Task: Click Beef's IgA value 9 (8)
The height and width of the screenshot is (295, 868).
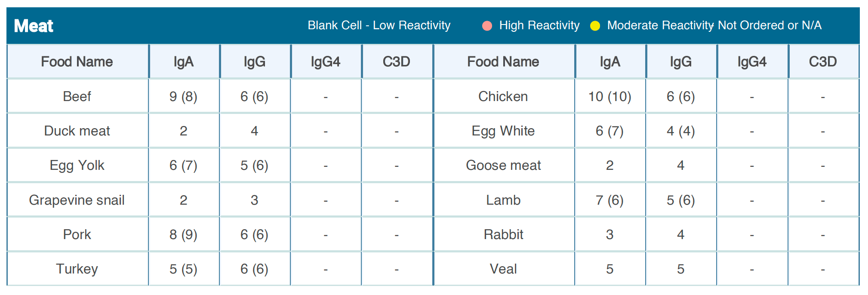Action: click(x=183, y=96)
